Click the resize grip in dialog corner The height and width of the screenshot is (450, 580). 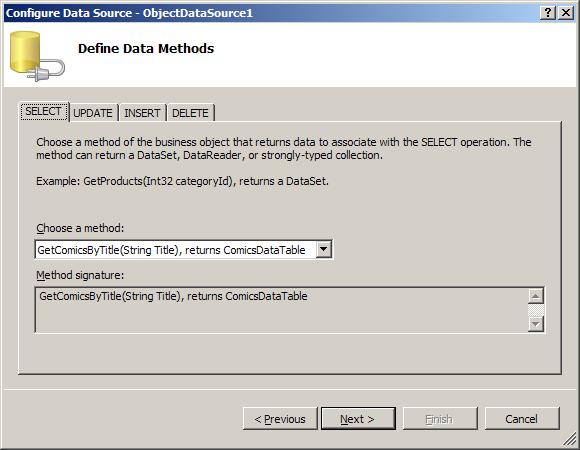(x=570, y=440)
